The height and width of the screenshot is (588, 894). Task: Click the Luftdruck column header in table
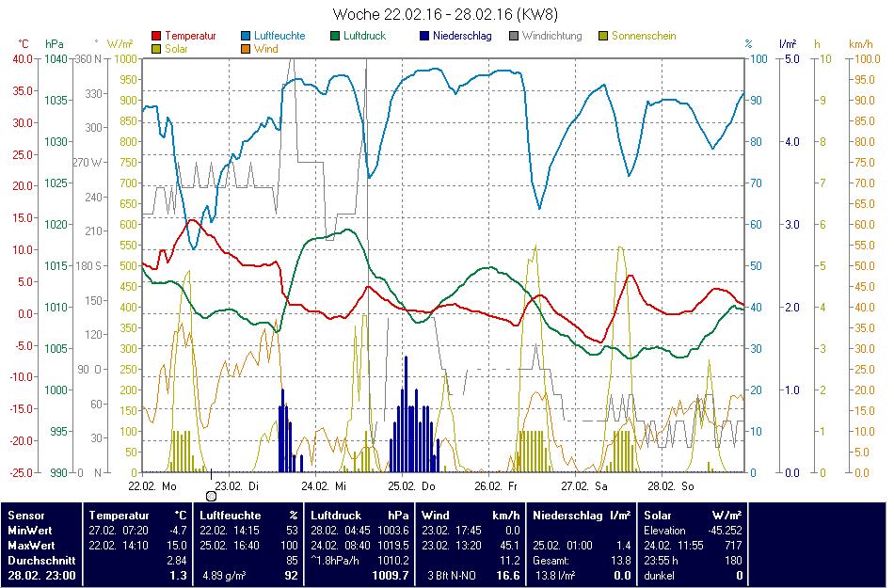tap(336, 515)
